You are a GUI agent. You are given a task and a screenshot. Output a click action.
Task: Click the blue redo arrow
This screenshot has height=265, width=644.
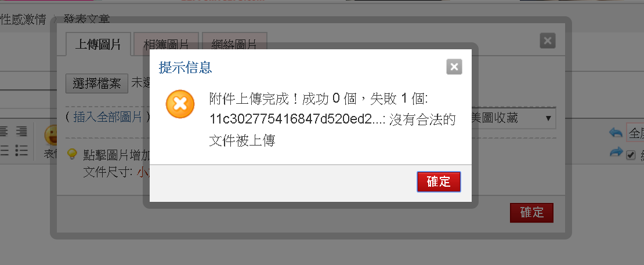(x=616, y=152)
